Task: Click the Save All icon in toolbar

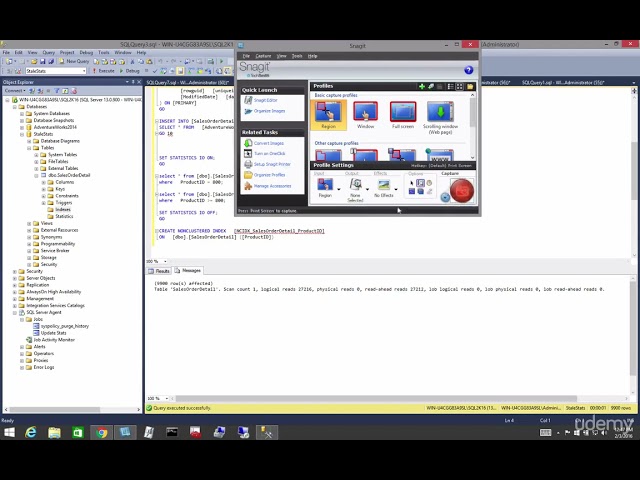Action: (51, 61)
